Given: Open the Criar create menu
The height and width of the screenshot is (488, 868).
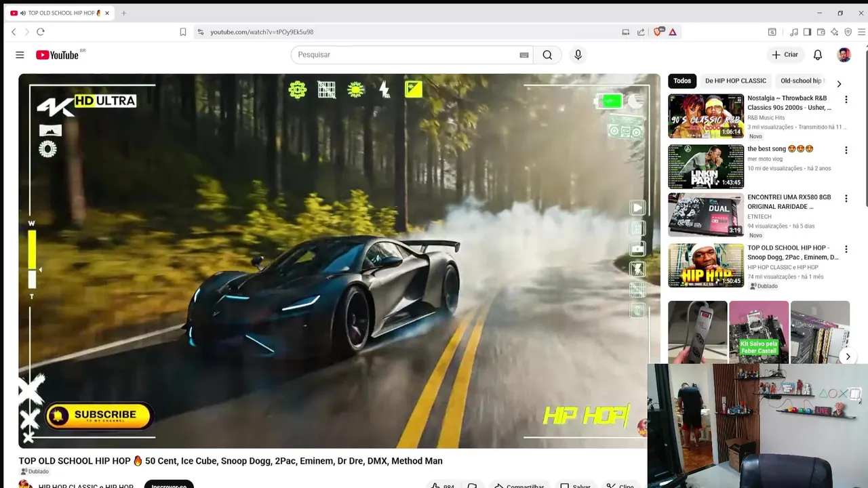Looking at the screenshot, I should [785, 55].
